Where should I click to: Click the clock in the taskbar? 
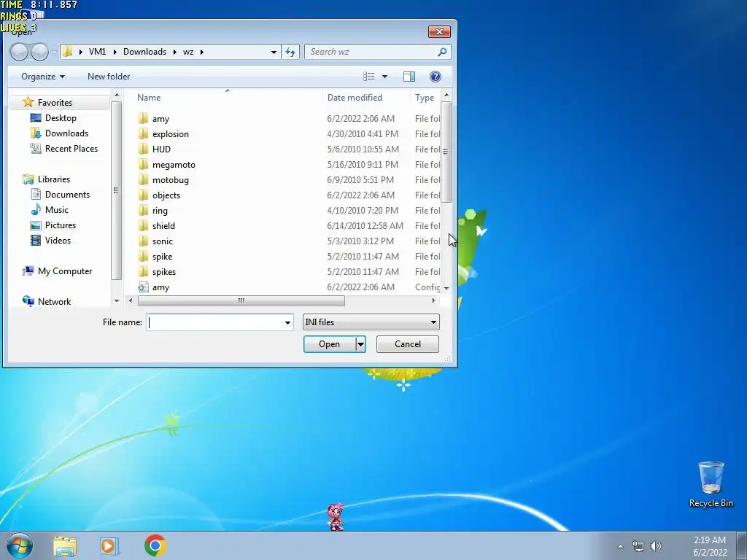tap(709, 546)
